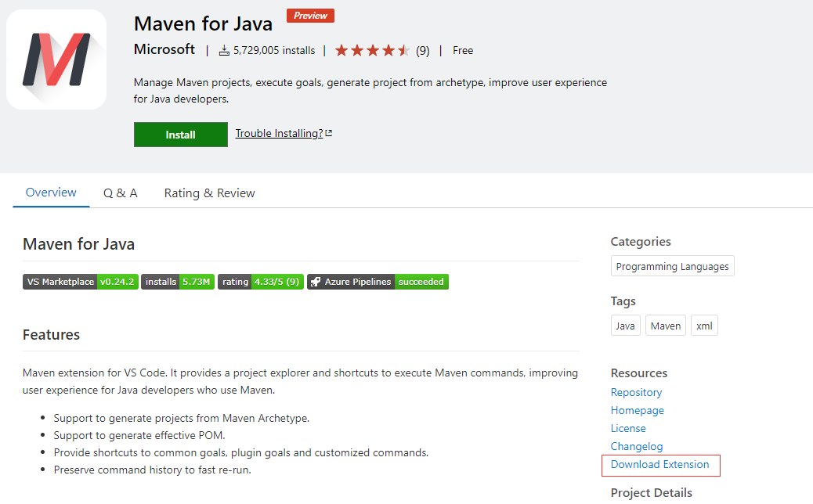Viewport: 813px width, 504px height.
Task: Click the xml tag
Action: [704, 326]
